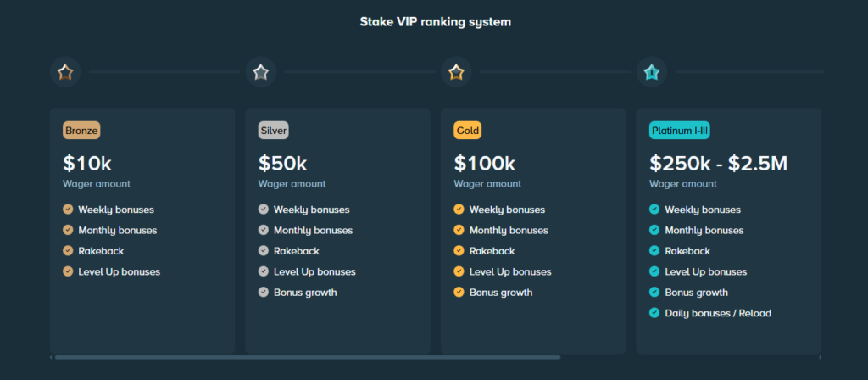Click the Gold star rank icon
Viewport: 868px width, 380px height.
coord(457,73)
